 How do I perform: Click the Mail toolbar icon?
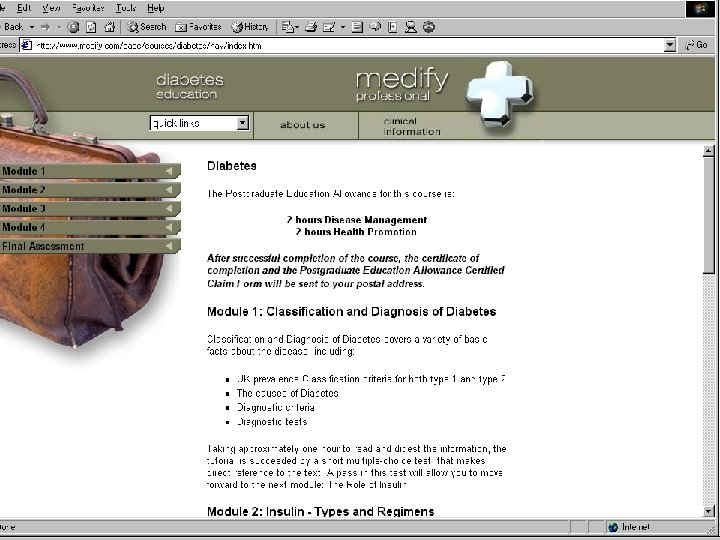[290, 27]
